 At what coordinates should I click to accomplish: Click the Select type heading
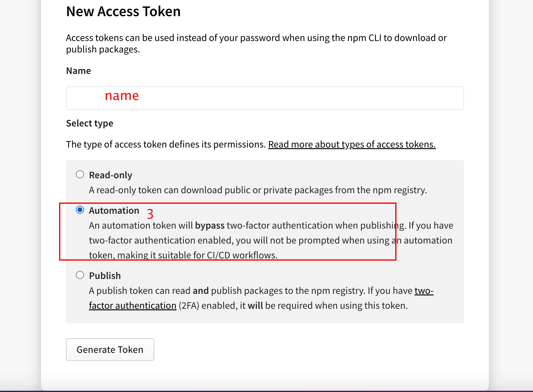point(90,123)
